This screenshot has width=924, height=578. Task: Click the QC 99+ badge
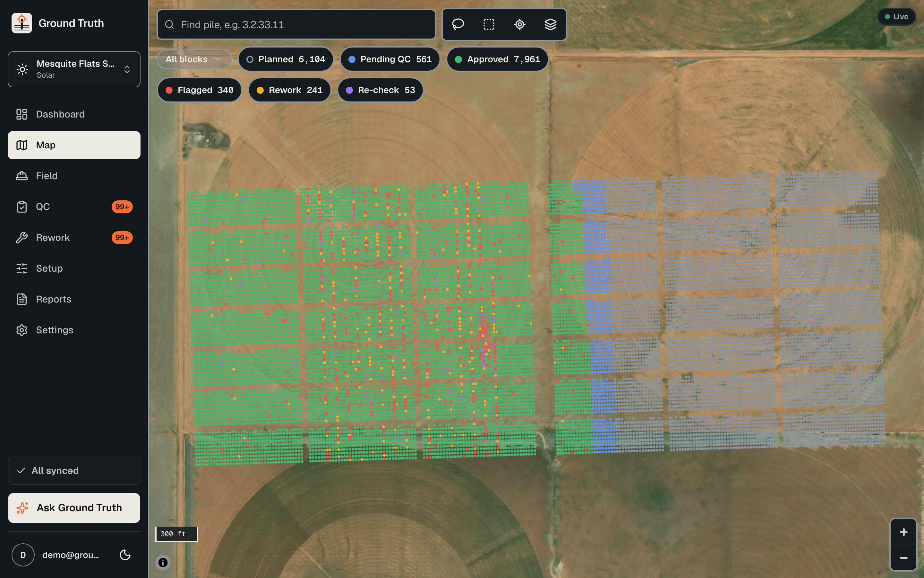pos(122,207)
